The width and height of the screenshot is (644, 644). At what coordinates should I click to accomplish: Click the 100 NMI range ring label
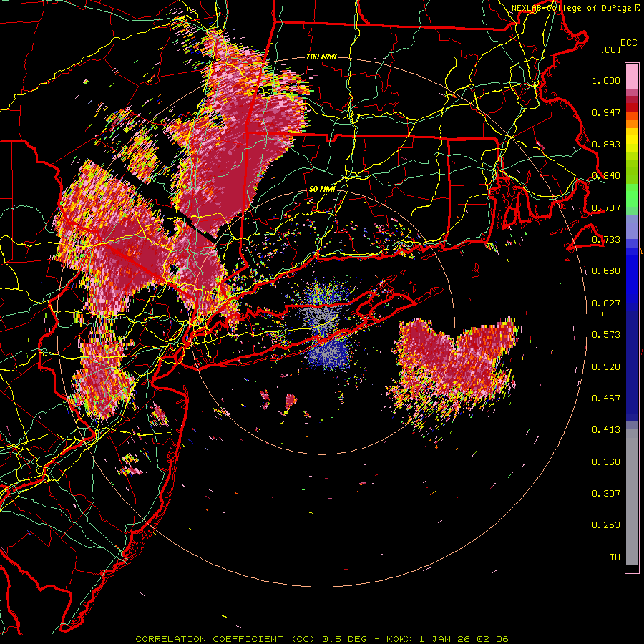coord(321,57)
